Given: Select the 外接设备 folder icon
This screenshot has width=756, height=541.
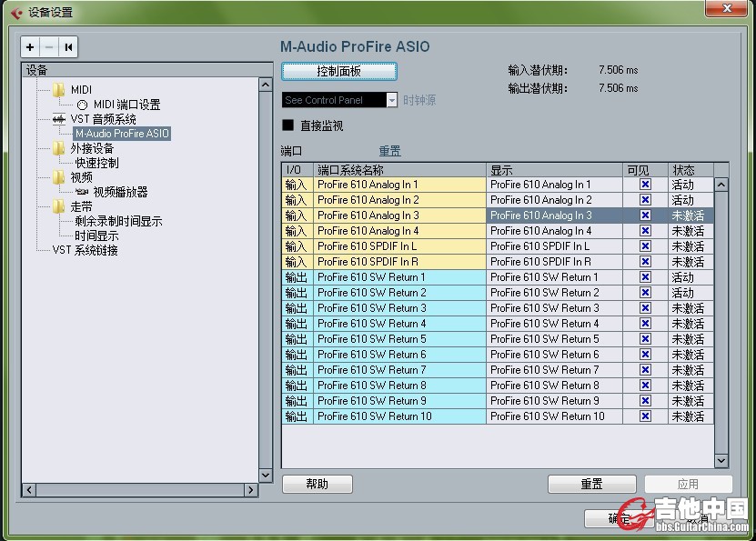Looking at the screenshot, I should pos(59,148).
